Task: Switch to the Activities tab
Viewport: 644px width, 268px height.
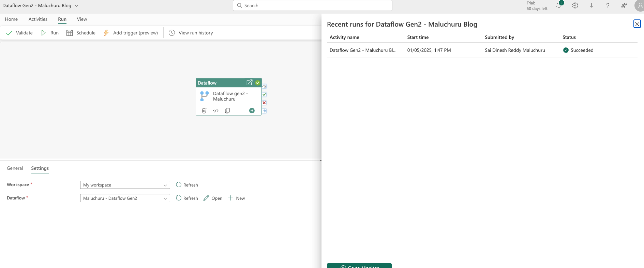Action: 38,19
